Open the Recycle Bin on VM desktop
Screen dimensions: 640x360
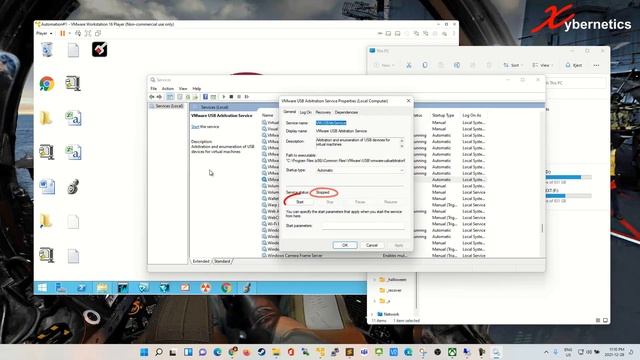[47, 49]
